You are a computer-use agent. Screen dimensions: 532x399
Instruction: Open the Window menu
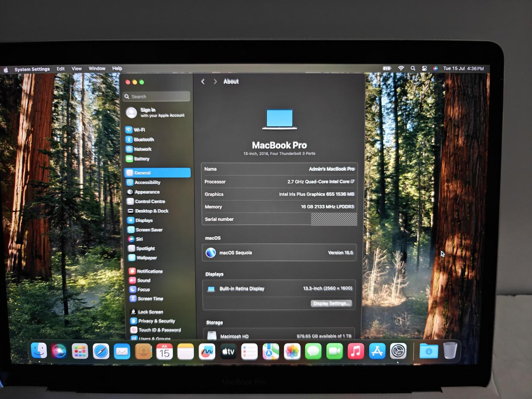[x=97, y=69]
